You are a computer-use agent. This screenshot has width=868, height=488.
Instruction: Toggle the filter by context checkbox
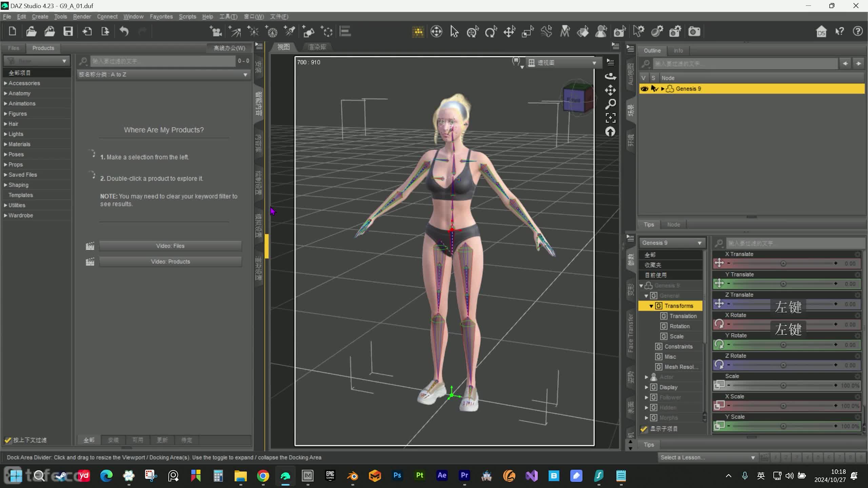(7, 440)
